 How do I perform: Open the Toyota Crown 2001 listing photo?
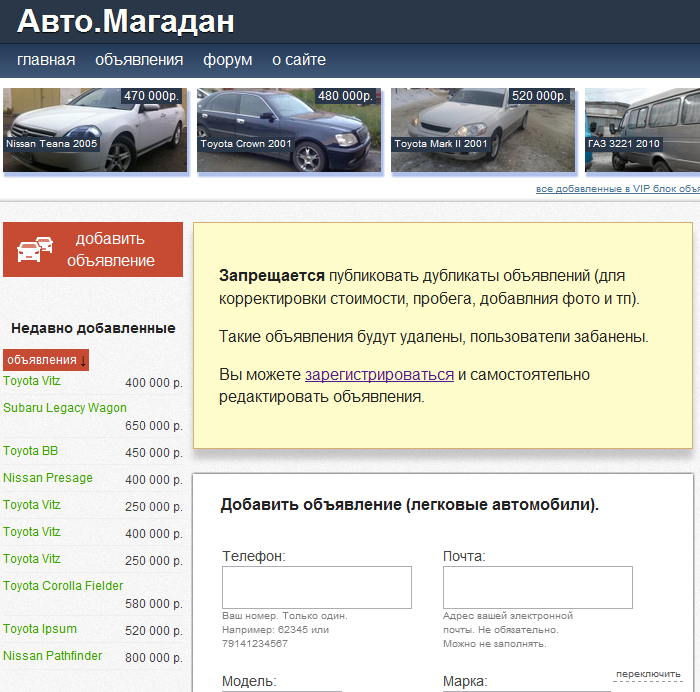coord(288,130)
